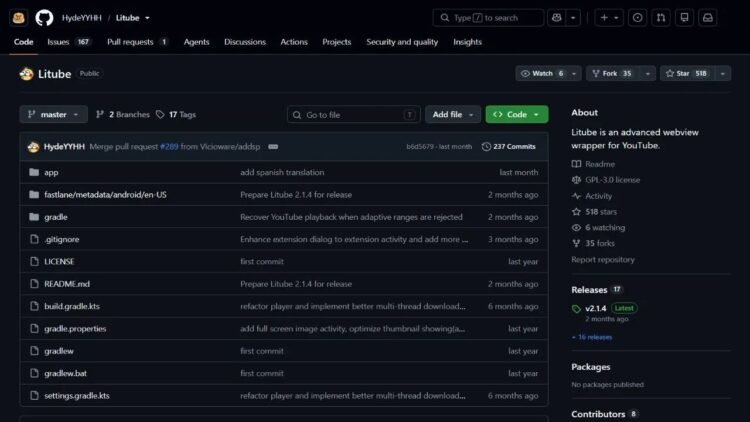Click the Go to file search field
This screenshot has width=750, height=422.
353,115
